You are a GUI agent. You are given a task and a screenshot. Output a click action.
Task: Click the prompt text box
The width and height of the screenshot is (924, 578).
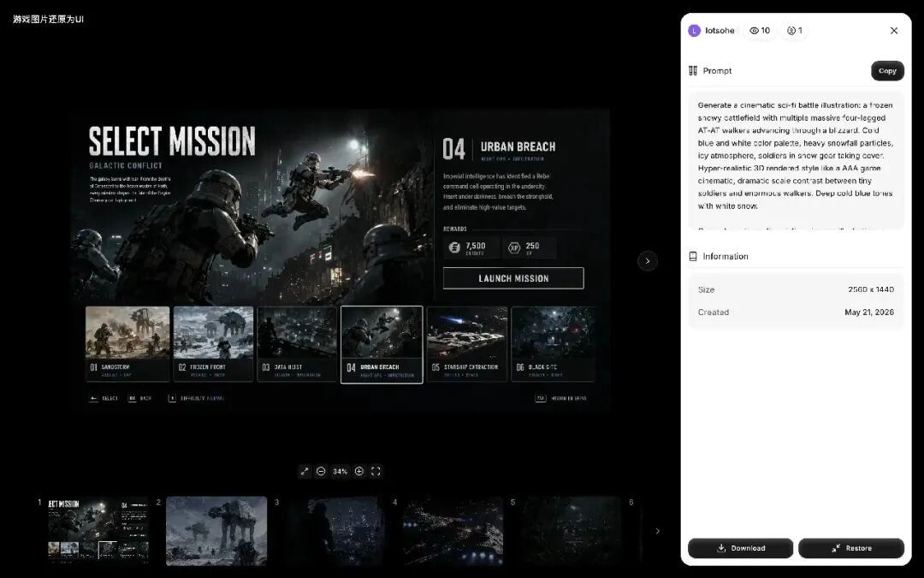[x=797, y=160]
